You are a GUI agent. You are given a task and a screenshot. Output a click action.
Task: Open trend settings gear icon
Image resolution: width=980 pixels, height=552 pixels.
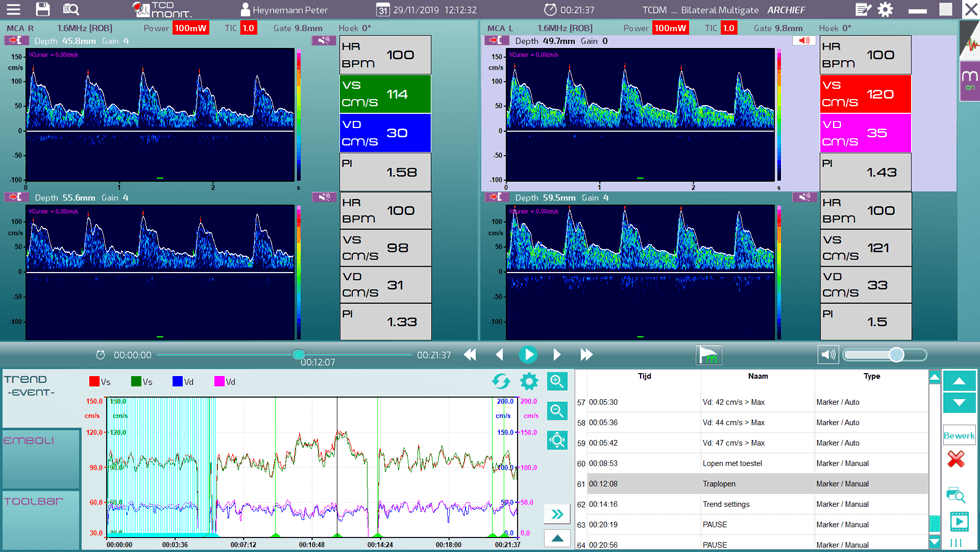pos(529,382)
